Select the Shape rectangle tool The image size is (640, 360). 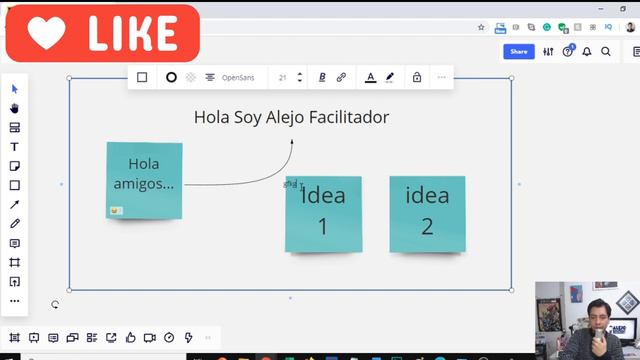[15, 185]
